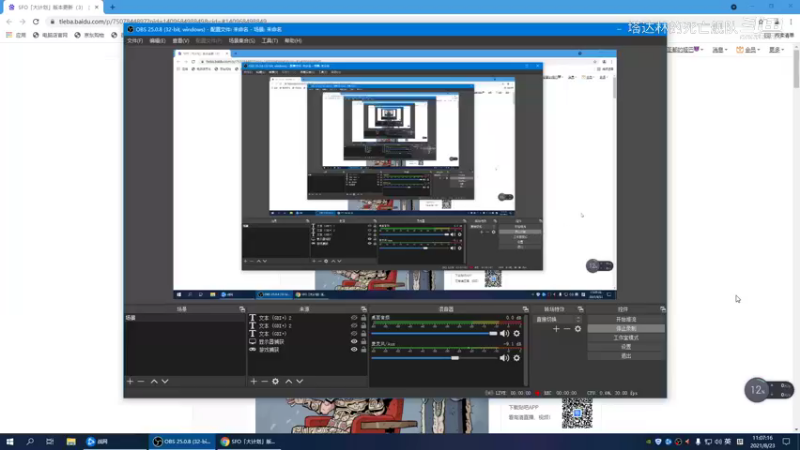Screen dimensions: 800x450
Task: Move the selected source up
Action: (288, 381)
